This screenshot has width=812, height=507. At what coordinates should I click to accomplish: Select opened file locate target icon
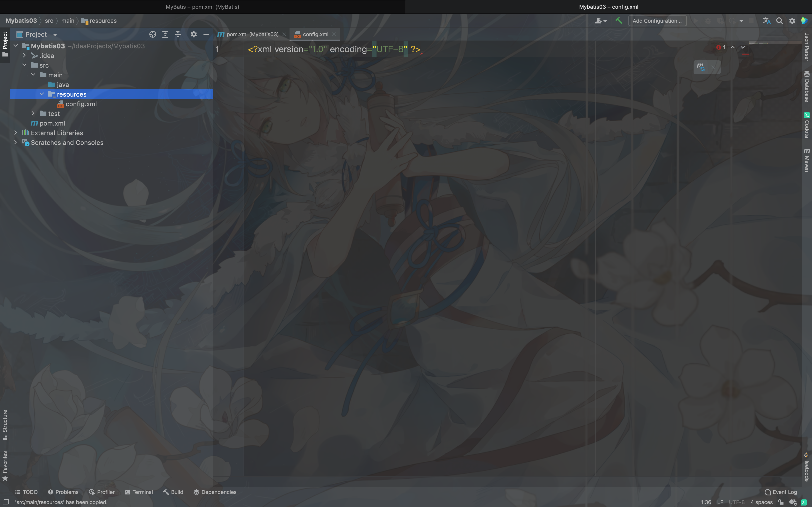click(x=153, y=34)
